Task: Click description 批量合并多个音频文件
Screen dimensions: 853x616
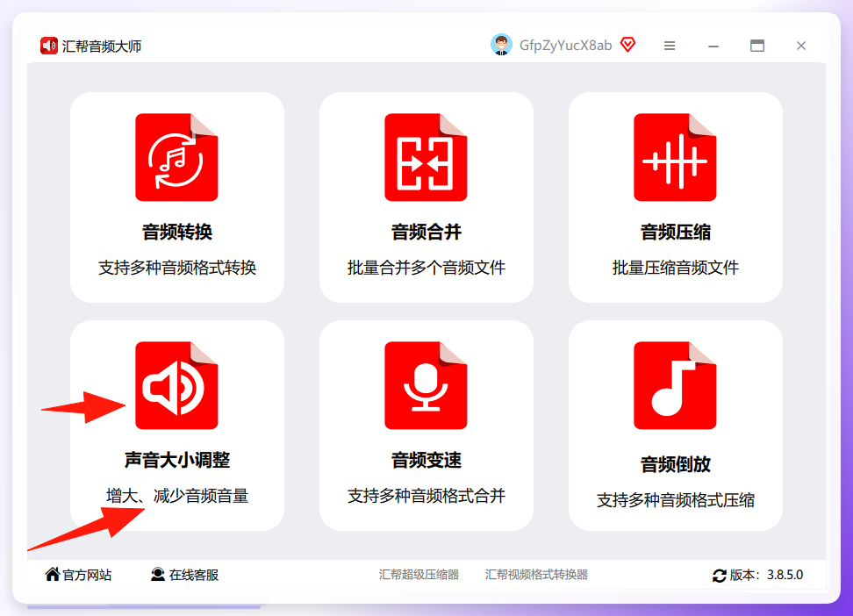Action: 426,268
